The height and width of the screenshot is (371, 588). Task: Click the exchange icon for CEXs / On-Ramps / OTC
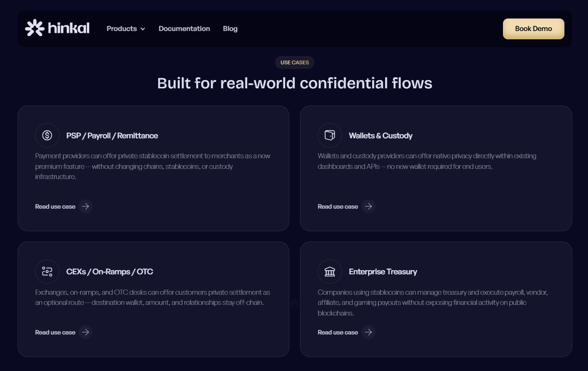[47, 271]
